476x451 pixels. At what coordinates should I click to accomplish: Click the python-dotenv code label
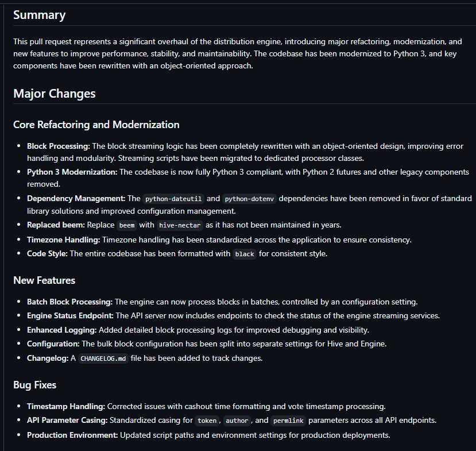(x=250, y=199)
